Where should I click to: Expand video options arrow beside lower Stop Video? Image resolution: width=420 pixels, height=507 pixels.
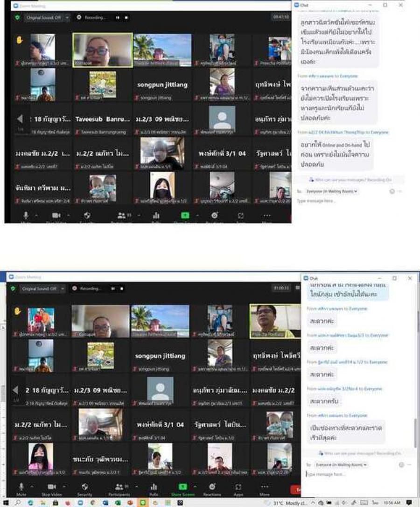tap(65, 486)
